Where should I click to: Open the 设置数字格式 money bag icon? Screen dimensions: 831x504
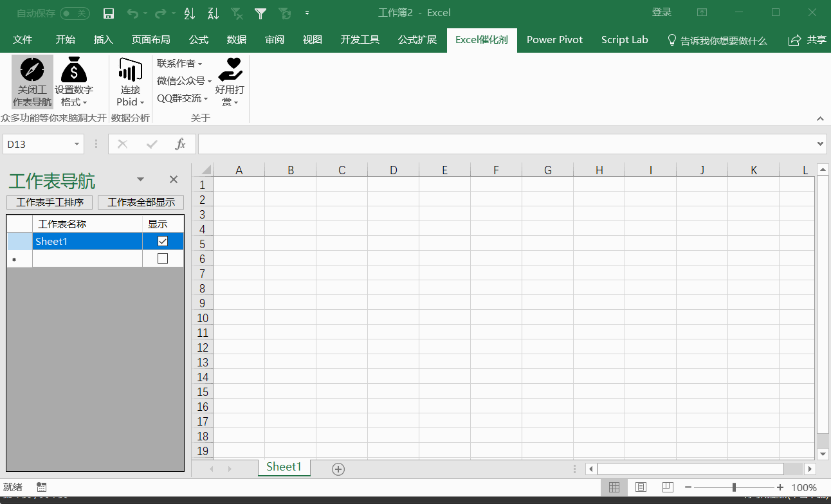point(74,69)
